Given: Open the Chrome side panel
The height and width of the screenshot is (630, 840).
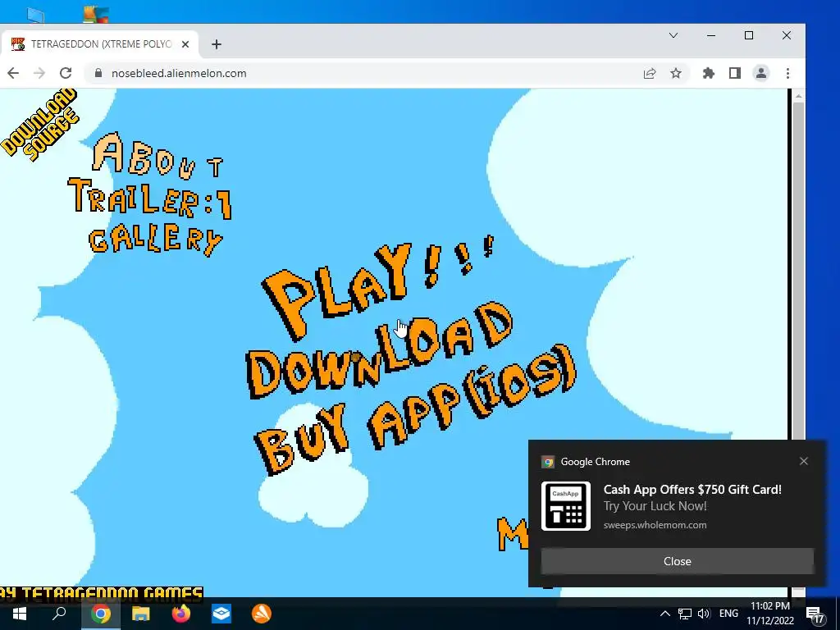Looking at the screenshot, I should pyautogui.click(x=734, y=73).
